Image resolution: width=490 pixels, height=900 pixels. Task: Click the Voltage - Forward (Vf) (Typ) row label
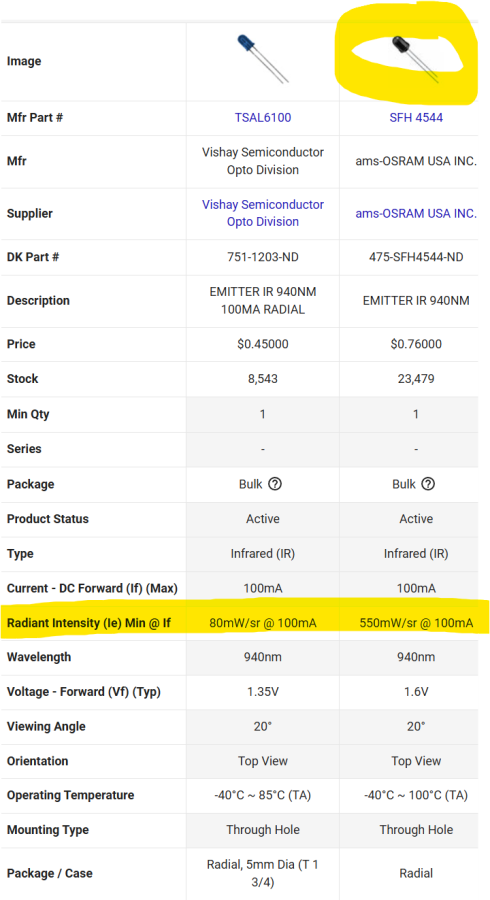point(84,692)
